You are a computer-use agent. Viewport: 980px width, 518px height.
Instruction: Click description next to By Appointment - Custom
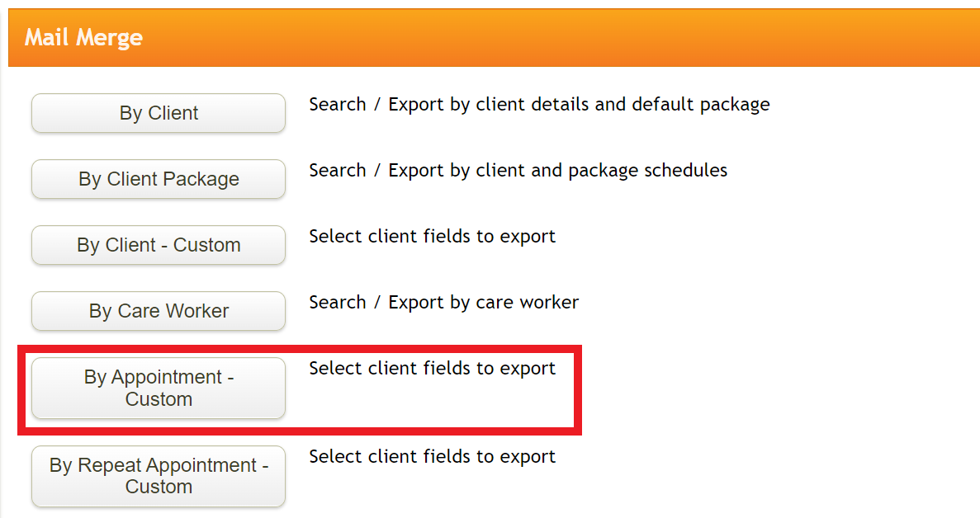(x=432, y=368)
